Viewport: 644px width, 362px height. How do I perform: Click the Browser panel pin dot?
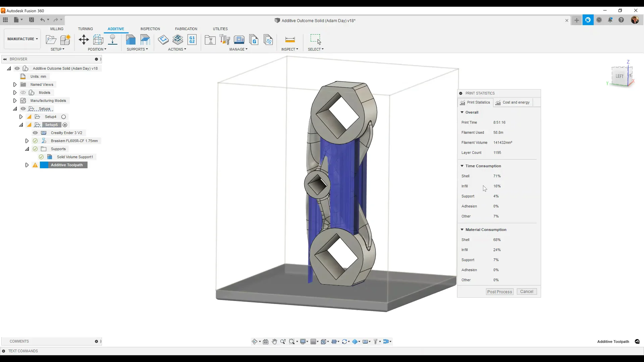coord(96,59)
